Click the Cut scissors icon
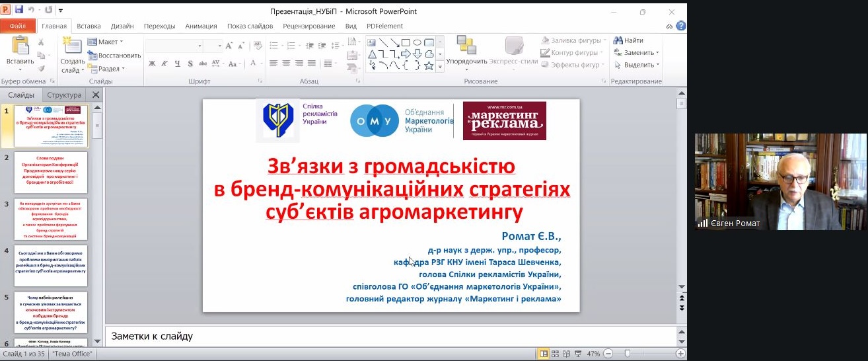868x361 pixels. pyautogui.click(x=41, y=42)
